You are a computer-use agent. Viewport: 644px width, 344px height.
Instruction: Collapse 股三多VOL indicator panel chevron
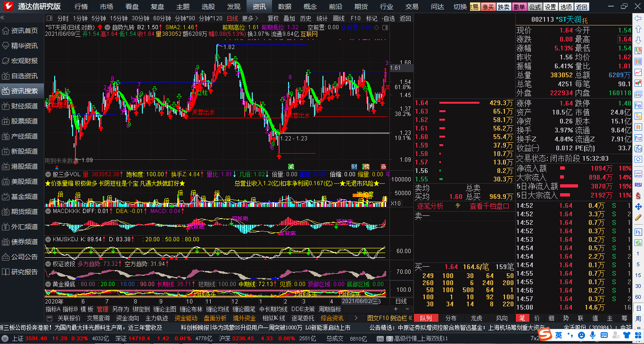[48, 174]
